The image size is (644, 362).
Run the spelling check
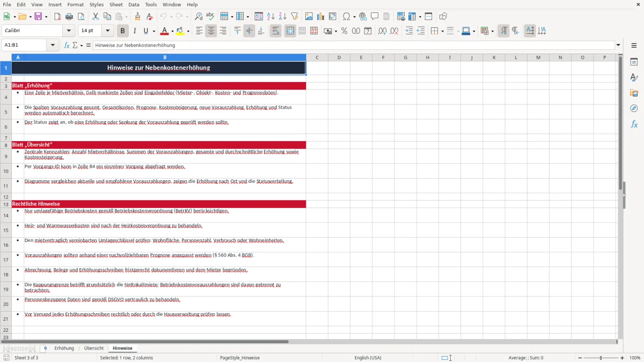pyautogui.click(x=210, y=17)
